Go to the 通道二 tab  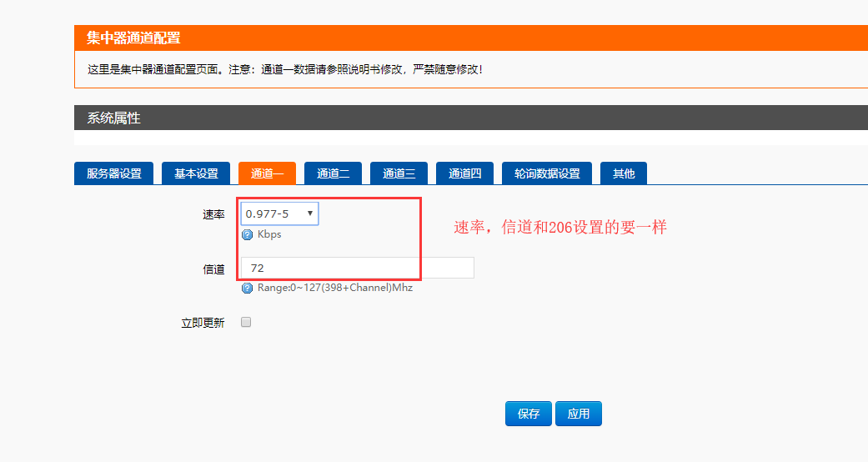pyautogui.click(x=333, y=173)
